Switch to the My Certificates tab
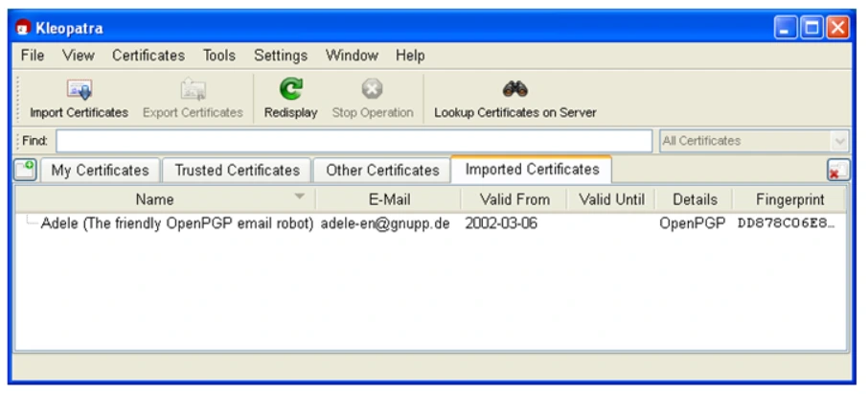868x394 pixels. coord(101,170)
